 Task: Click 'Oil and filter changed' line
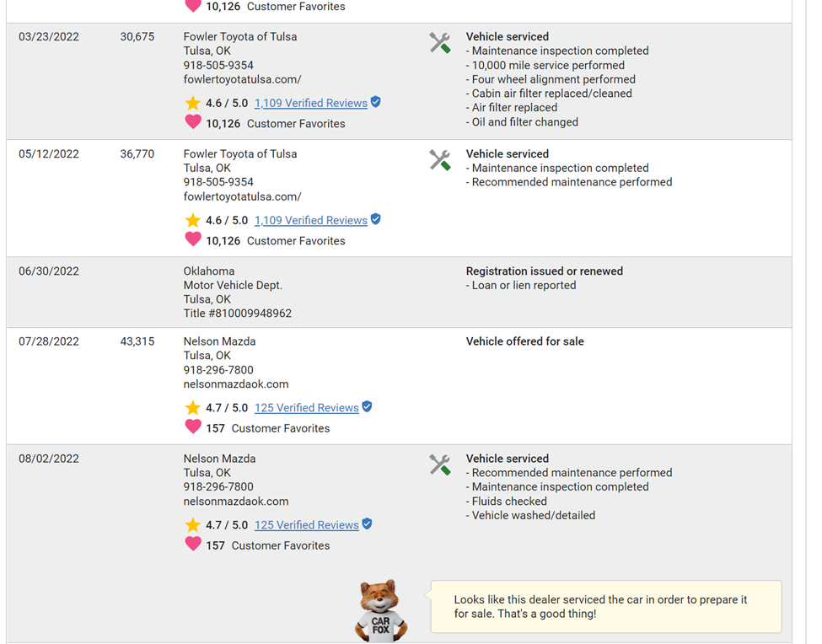[522, 122]
